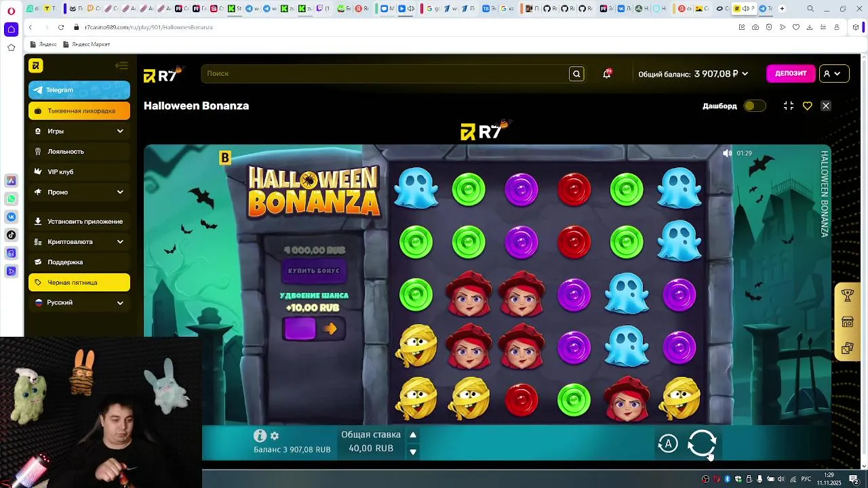Open Тыквенная лихорадка promotion
The height and width of the screenshot is (488, 868).
tap(79, 110)
